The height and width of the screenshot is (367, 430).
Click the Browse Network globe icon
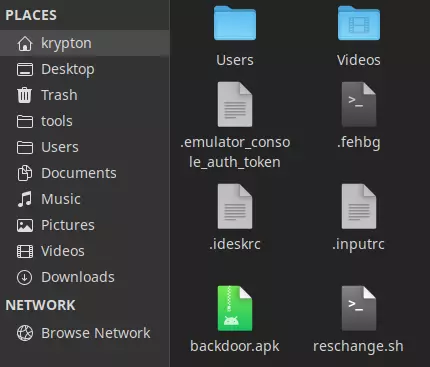[25, 333]
